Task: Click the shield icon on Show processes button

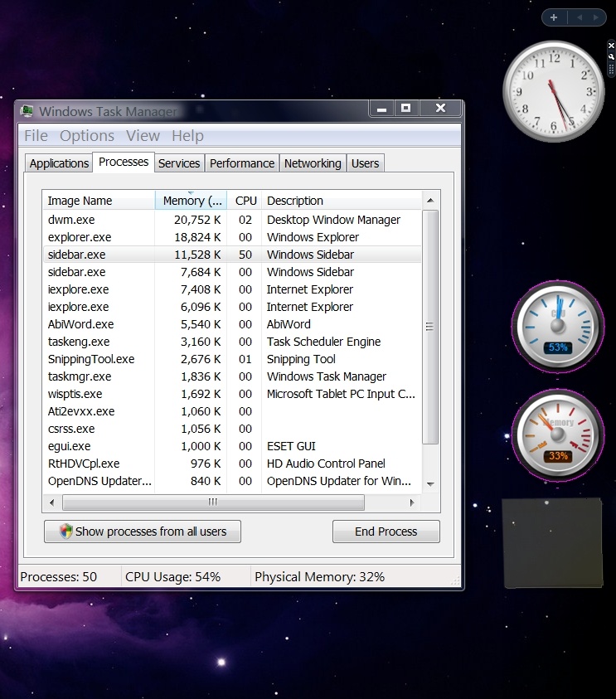Action: coord(65,531)
